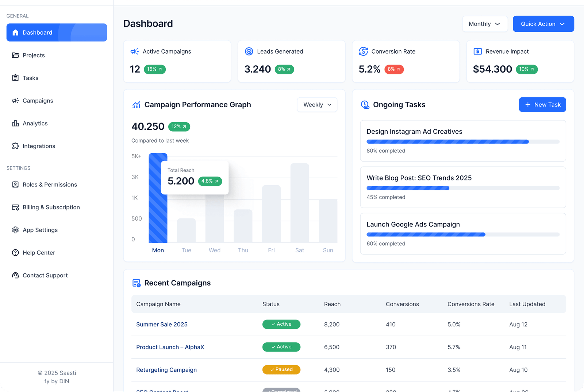Screen dimensions: 584x392
Task: Open the Contact Support headset icon
Action: click(15, 275)
